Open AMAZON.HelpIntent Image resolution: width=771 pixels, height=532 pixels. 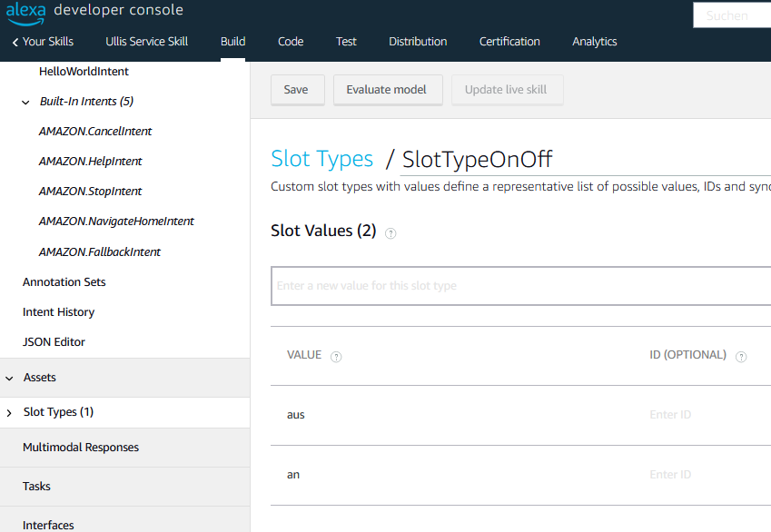pyautogui.click(x=91, y=162)
